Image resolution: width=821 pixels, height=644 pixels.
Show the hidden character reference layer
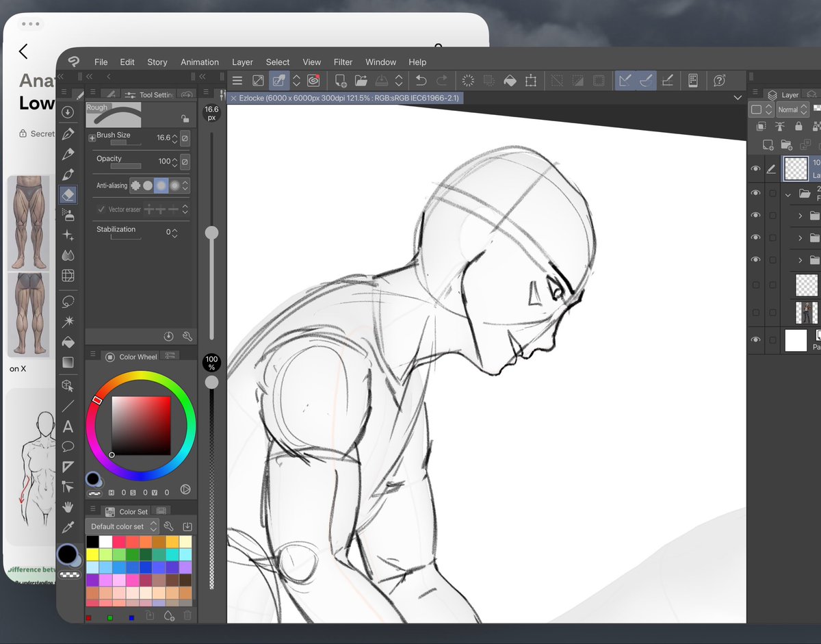[x=755, y=312]
